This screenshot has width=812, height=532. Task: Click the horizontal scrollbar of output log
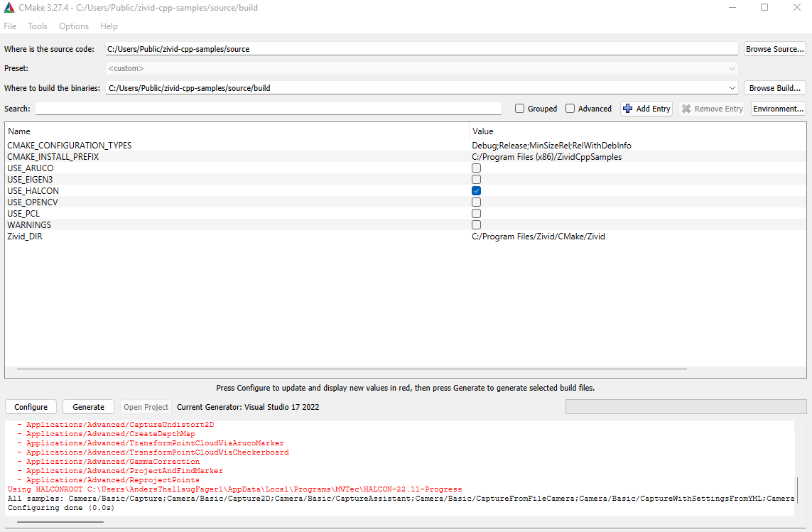point(60,522)
